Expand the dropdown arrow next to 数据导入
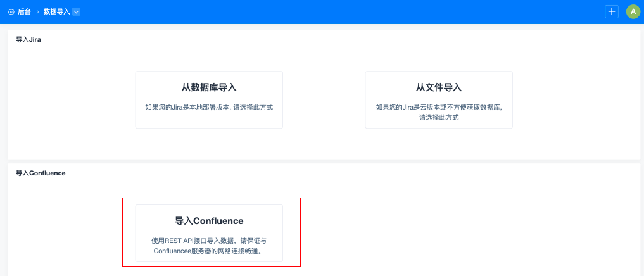The image size is (644, 276). point(77,12)
